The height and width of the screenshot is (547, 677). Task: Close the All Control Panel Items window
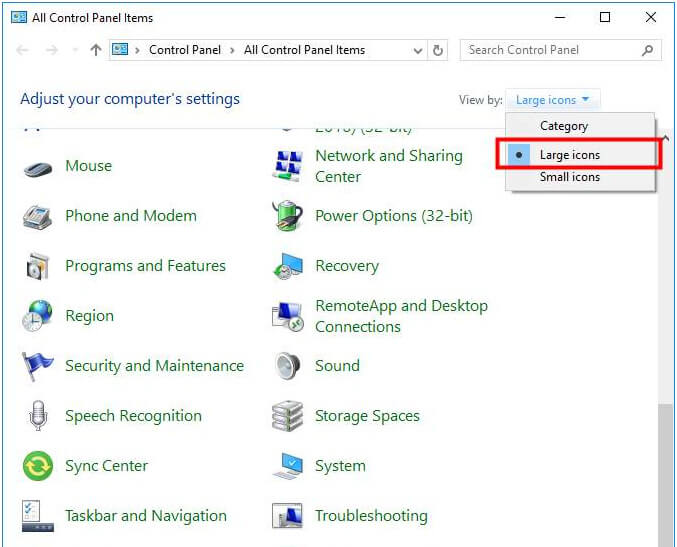pyautogui.click(x=651, y=17)
